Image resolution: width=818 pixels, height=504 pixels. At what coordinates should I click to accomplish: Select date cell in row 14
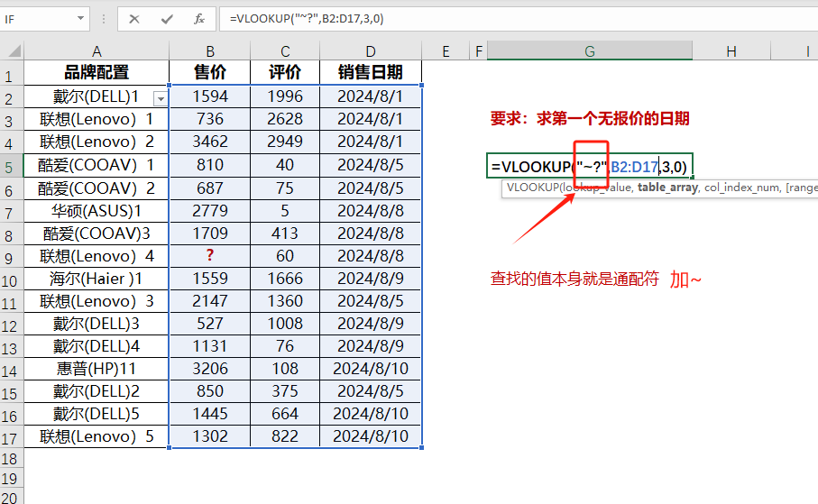pos(371,369)
